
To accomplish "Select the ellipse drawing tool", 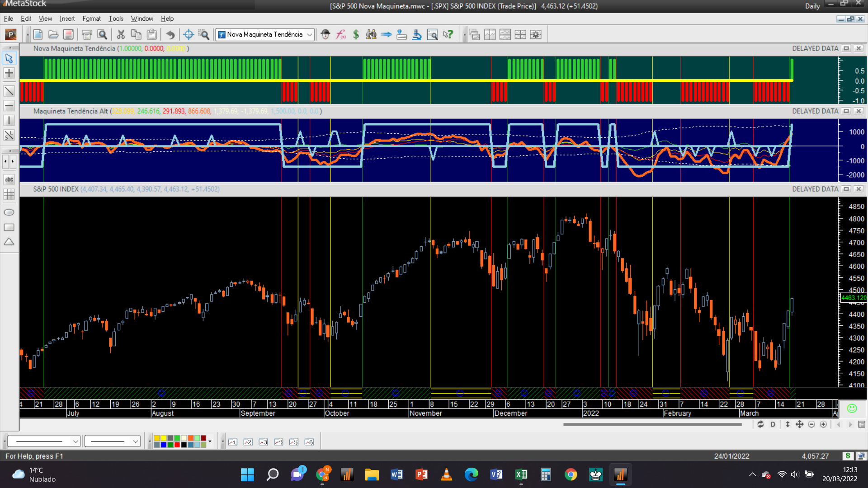I will point(9,212).
